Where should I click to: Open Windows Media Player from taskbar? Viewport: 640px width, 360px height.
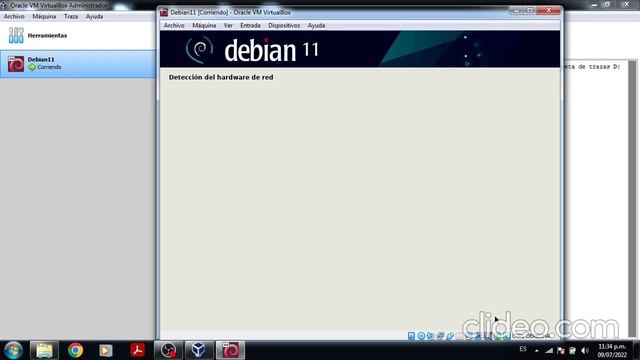[x=106, y=350]
